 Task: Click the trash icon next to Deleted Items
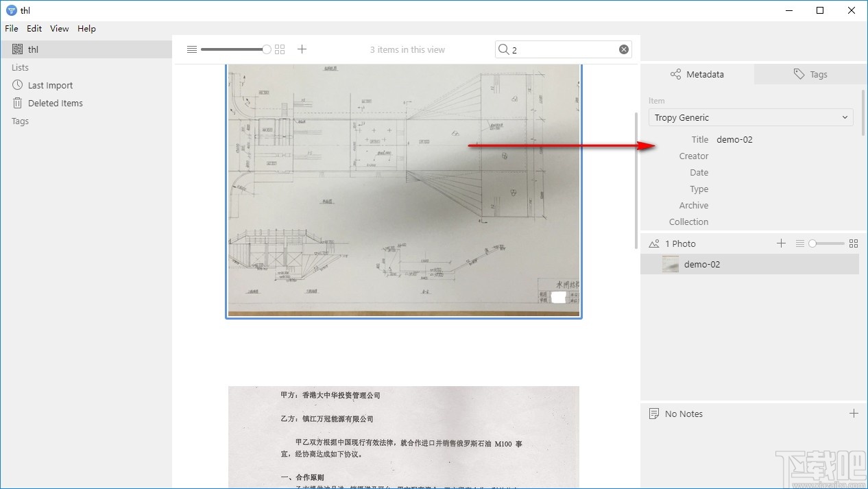coord(16,103)
